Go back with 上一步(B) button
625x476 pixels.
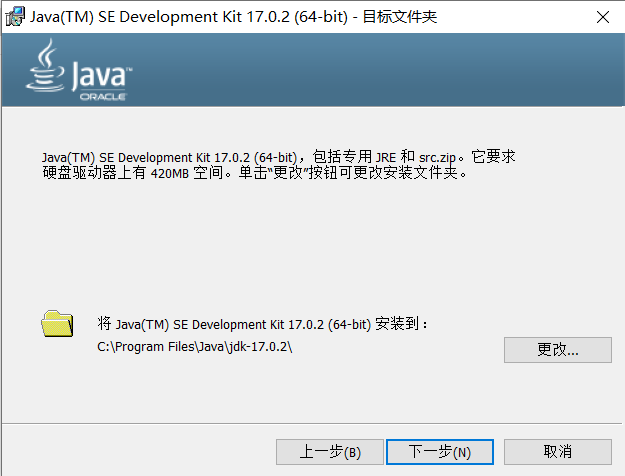click(x=330, y=452)
